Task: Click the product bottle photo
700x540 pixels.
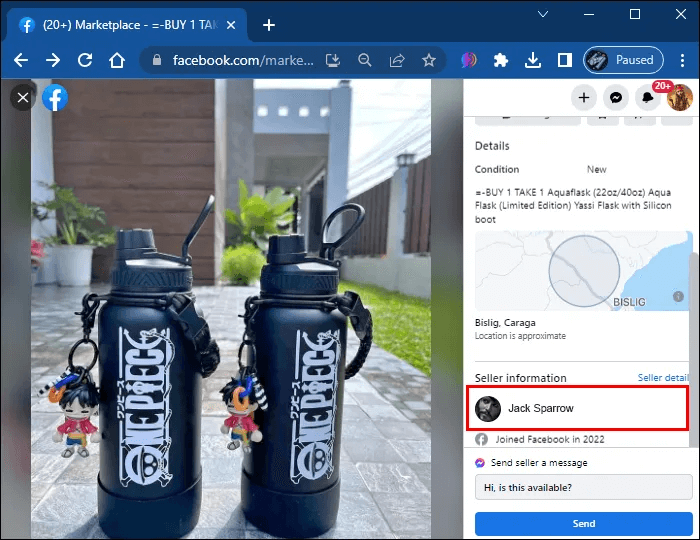Action: 231,309
